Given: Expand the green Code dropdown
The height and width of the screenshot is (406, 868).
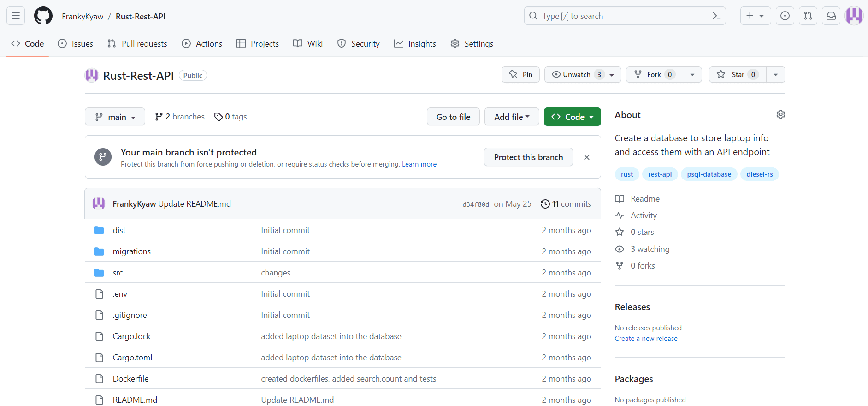Looking at the screenshot, I should pos(572,117).
